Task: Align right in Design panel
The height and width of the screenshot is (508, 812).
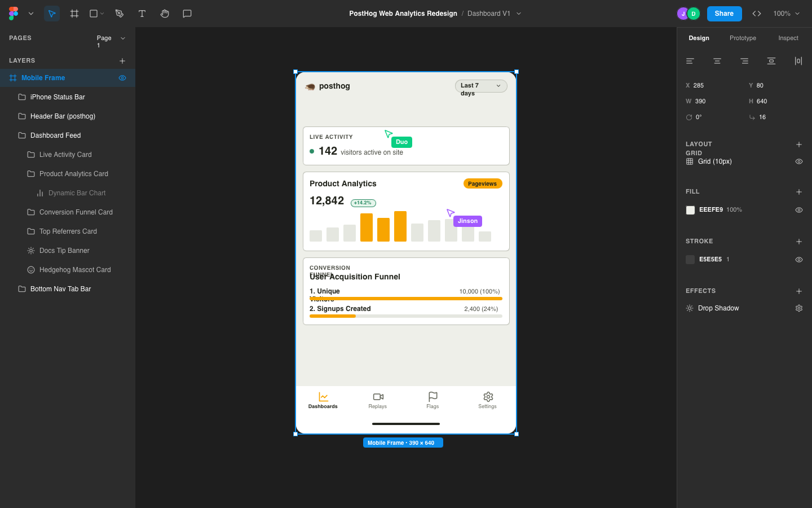Action: click(744, 61)
